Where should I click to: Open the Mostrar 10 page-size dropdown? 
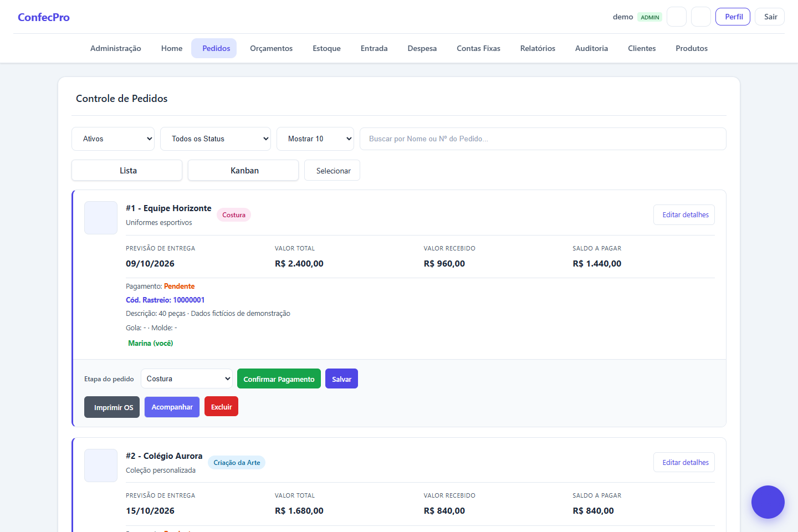point(315,139)
